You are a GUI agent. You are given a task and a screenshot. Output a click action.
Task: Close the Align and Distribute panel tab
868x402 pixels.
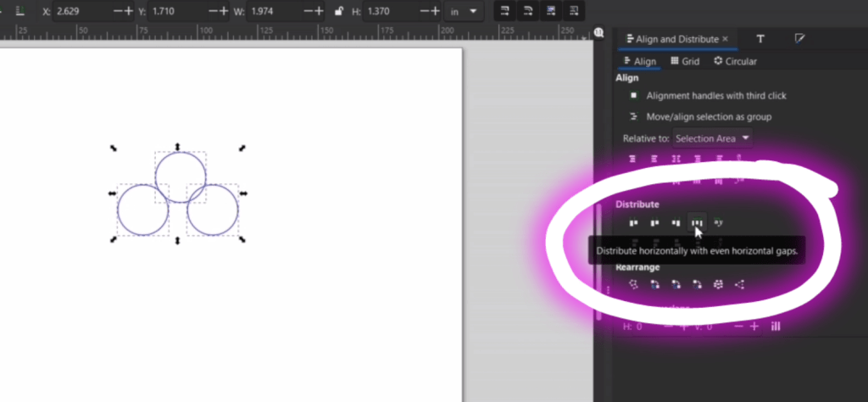pos(726,39)
